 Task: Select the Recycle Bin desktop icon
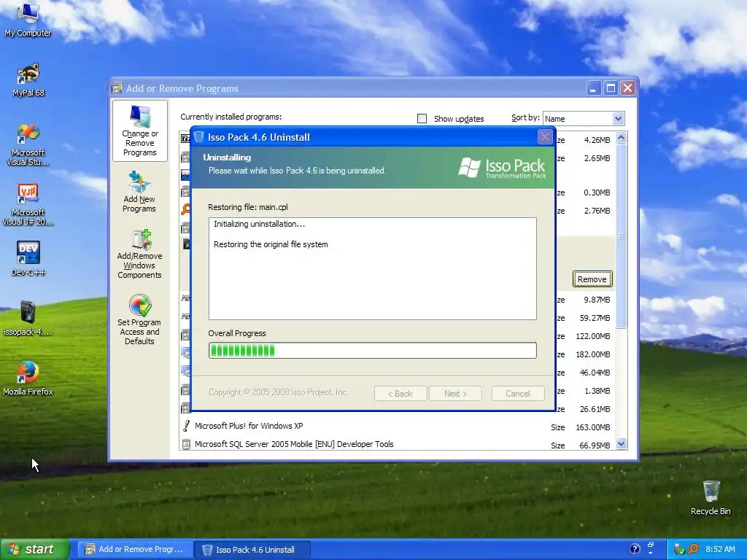click(x=711, y=497)
